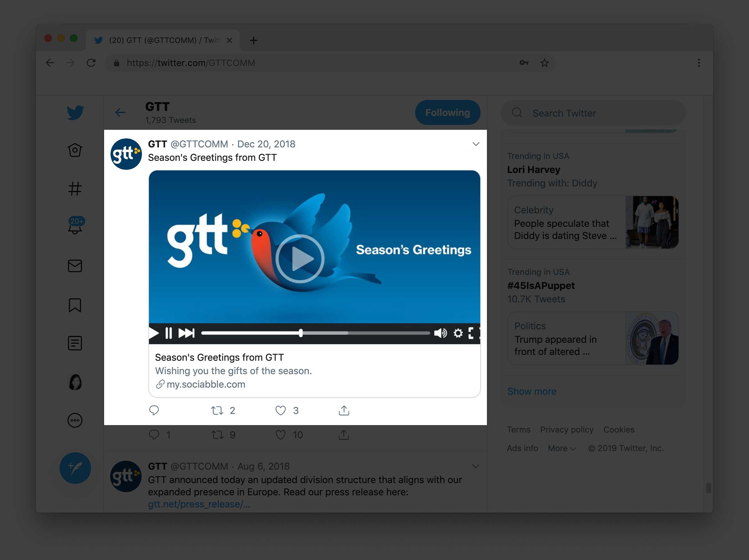Screen dimensions: 749x560
Task: Expand Season's Greetings tweet options chevron
Action: pyautogui.click(x=476, y=144)
